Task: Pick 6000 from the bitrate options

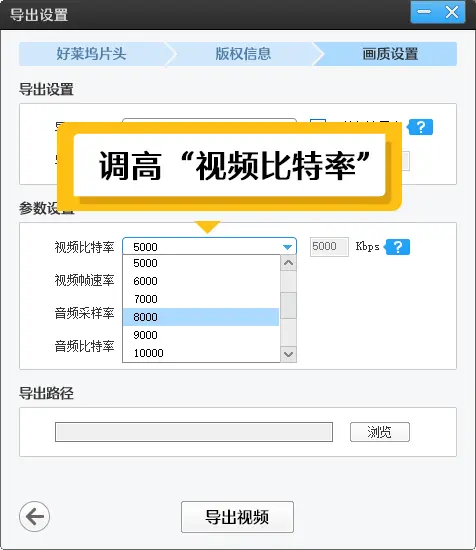Action: [x=201, y=281]
